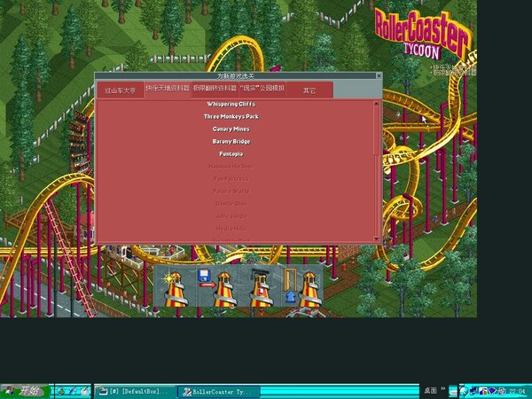Viewport: 532px width, 399px height.
Task: Activate the RollerCoaster Ty... taskbar button
Action: [218, 392]
